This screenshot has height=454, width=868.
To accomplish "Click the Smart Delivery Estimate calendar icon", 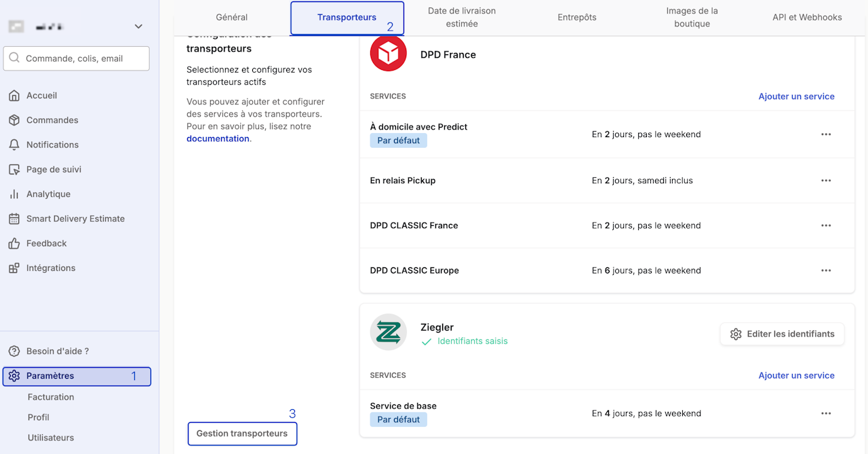I will tap(14, 219).
